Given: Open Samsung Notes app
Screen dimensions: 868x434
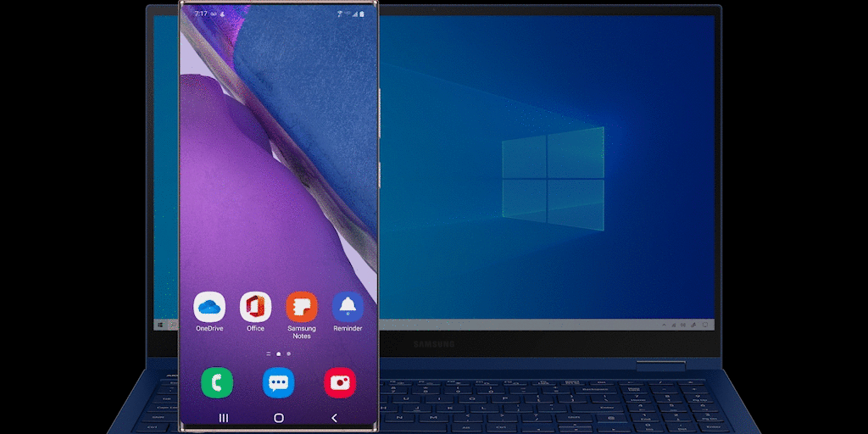Looking at the screenshot, I should pyautogui.click(x=302, y=307).
